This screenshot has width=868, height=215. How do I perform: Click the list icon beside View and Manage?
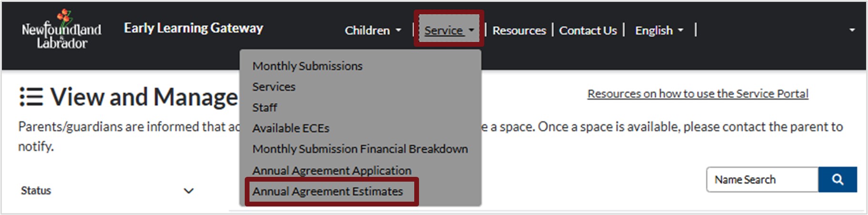tap(31, 97)
